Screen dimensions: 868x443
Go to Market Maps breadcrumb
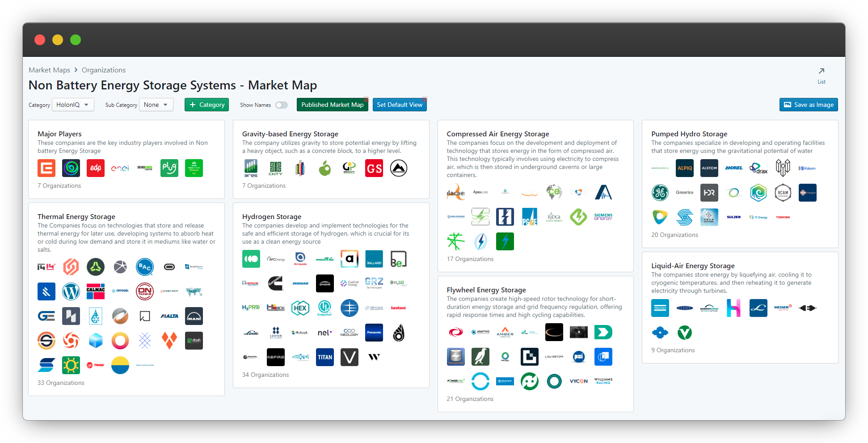point(49,70)
